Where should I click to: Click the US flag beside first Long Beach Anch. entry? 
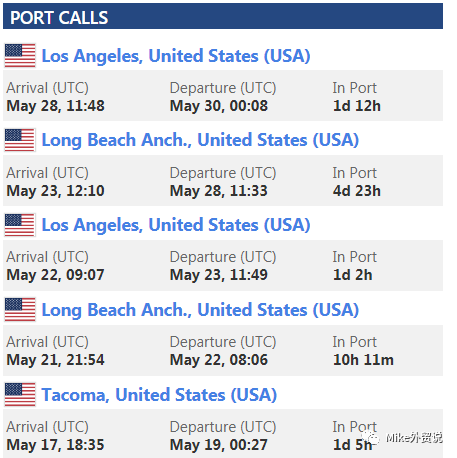(x=20, y=140)
